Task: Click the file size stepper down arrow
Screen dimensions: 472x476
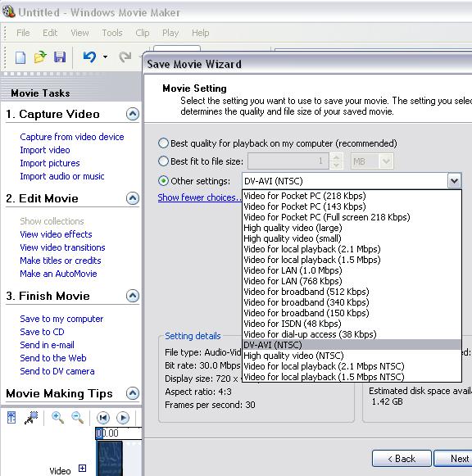Action: (336, 165)
